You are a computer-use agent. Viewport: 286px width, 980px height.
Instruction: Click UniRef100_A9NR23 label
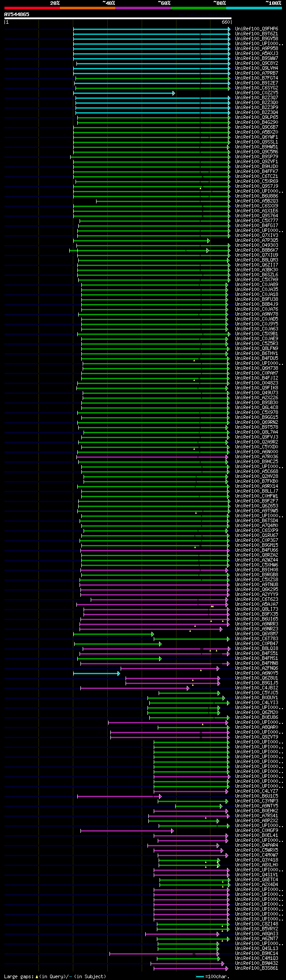(x=257, y=629)
